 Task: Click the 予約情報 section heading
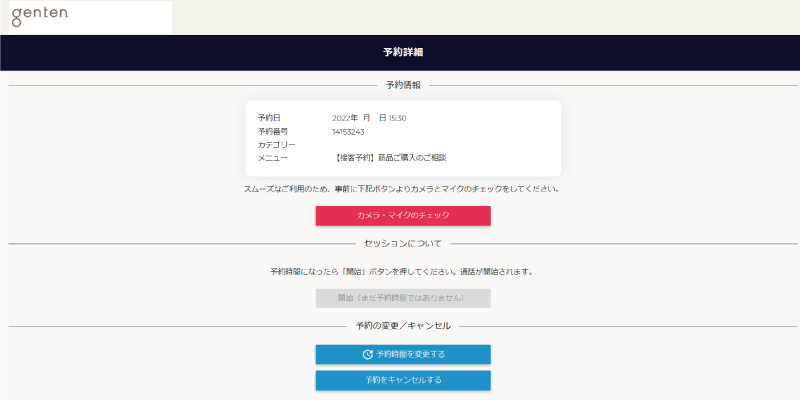tap(403, 85)
